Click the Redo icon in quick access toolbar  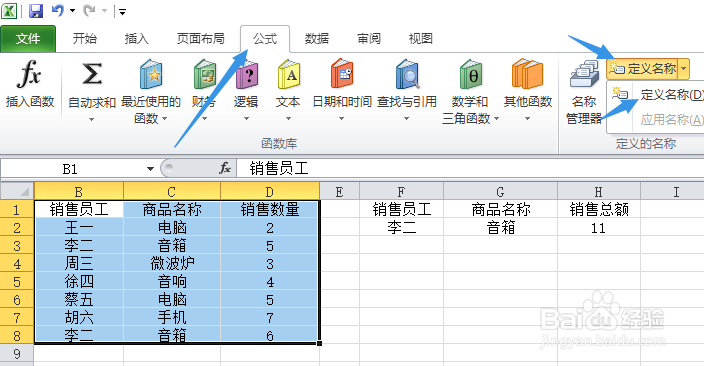[x=89, y=10]
